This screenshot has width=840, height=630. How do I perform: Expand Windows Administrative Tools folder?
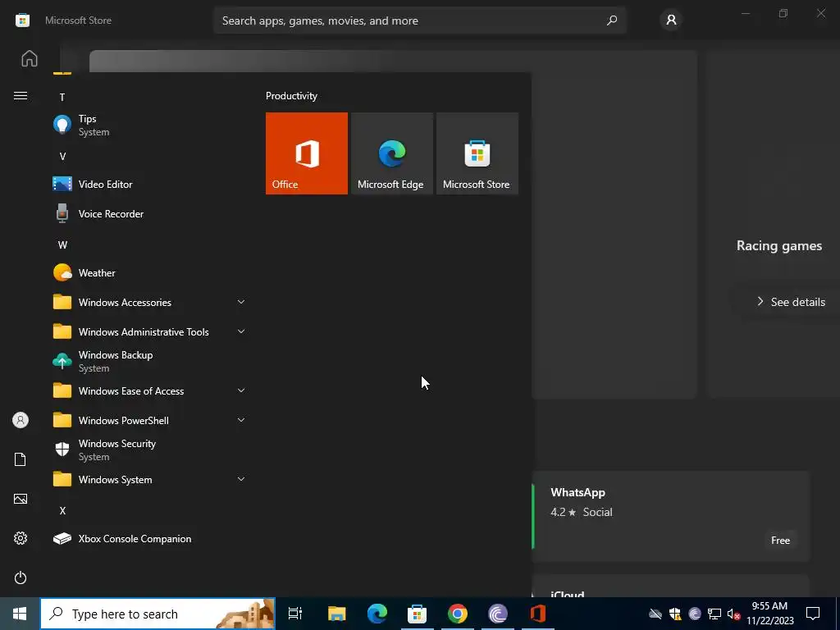pyautogui.click(x=150, y=332)
